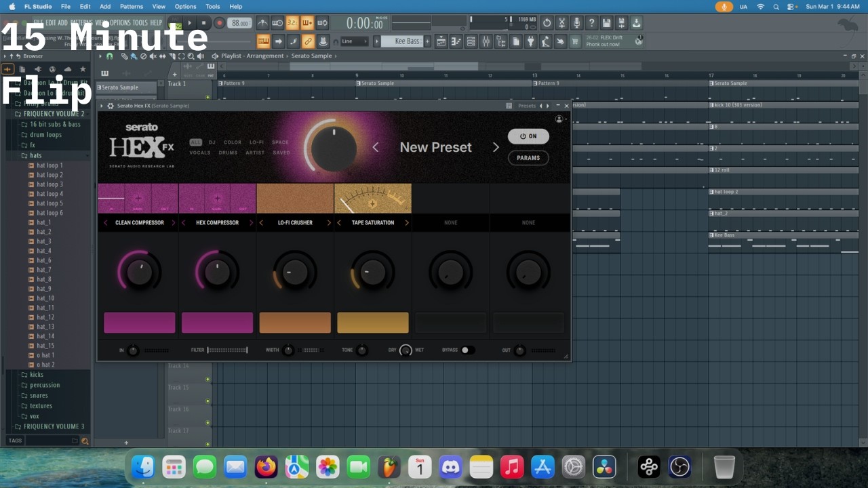
Task: Open the Patterns menu
Action: (132, 6)
